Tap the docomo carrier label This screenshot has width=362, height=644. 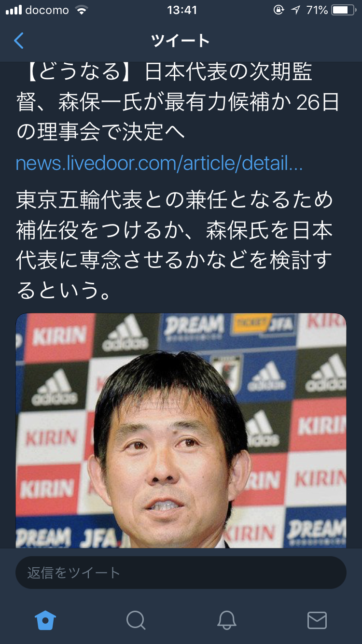point(47,10)
